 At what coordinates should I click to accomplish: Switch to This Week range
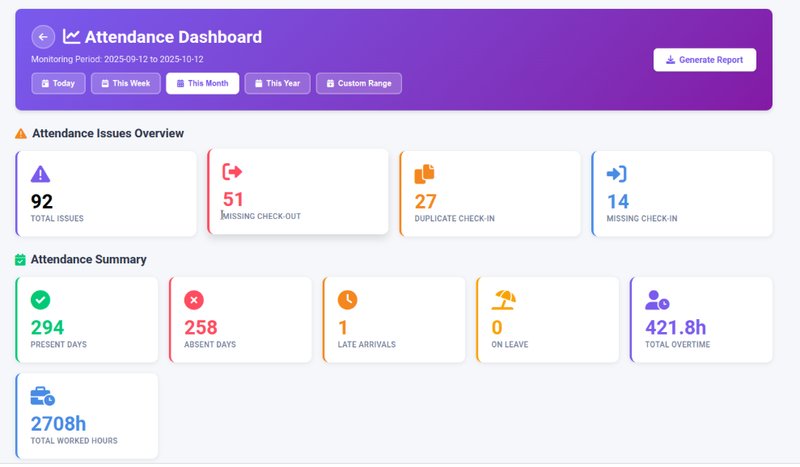(x=126, y=83)
